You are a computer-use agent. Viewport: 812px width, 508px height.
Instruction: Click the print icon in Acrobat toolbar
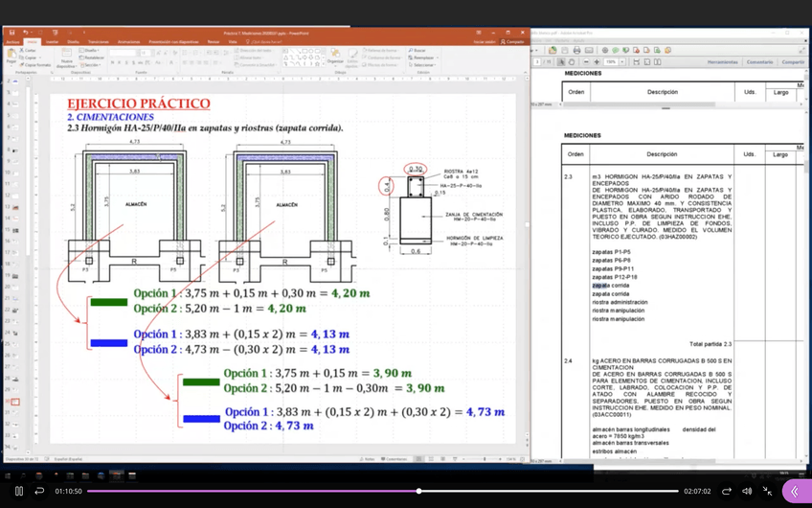(576, 50)
